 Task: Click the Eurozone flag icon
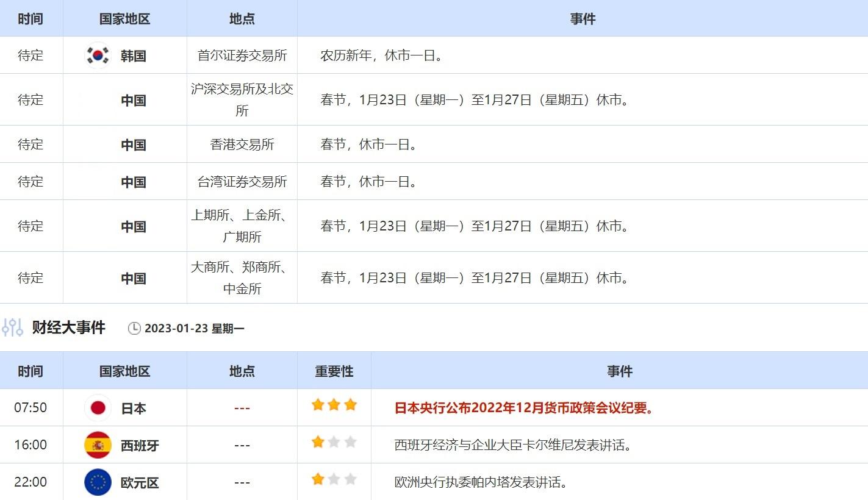coord(98,482)
